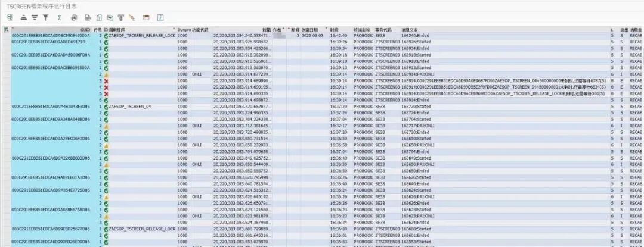Select GUID 000C291EE8B51EDCA6D9A481D43F3D06 cell

coord(51,107)
